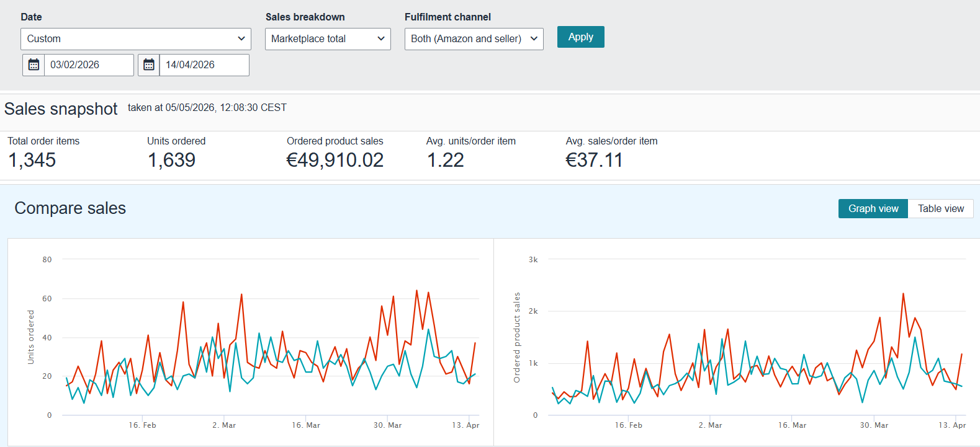Click the Apply button
The image size is (980, 447).
click(x=581, y=37)
